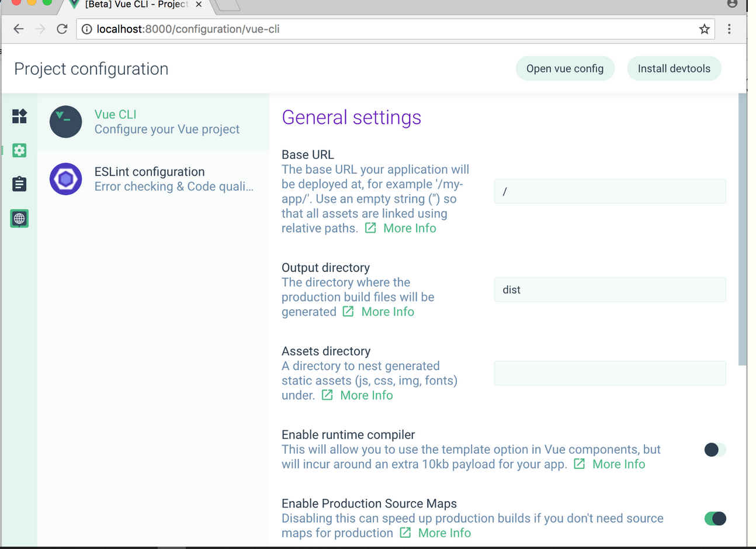Select Vue CLI configuration item
Screen dimensions: 756x549
(x=153, y=122)
